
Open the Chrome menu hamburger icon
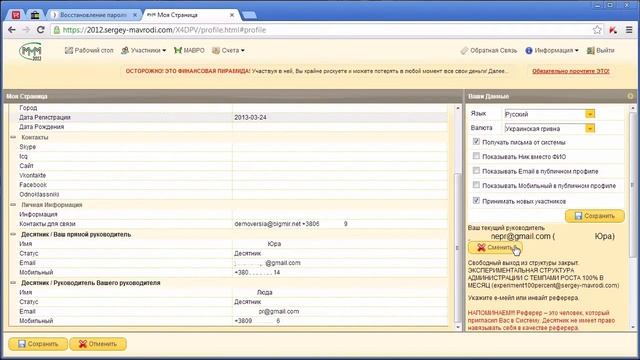[629, 30]
